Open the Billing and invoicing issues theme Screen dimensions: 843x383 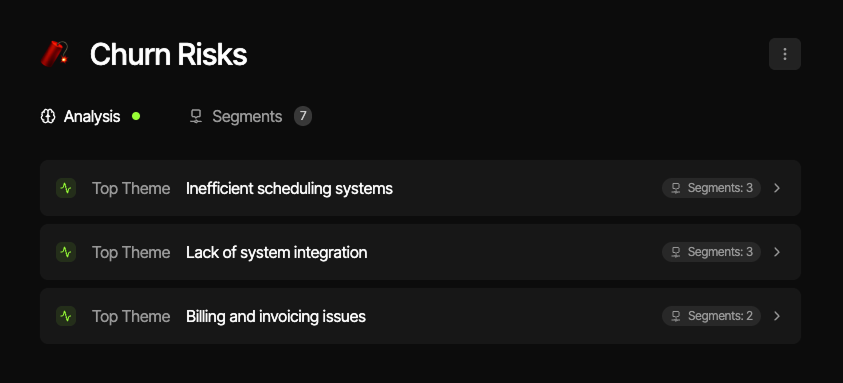[420, 316]
